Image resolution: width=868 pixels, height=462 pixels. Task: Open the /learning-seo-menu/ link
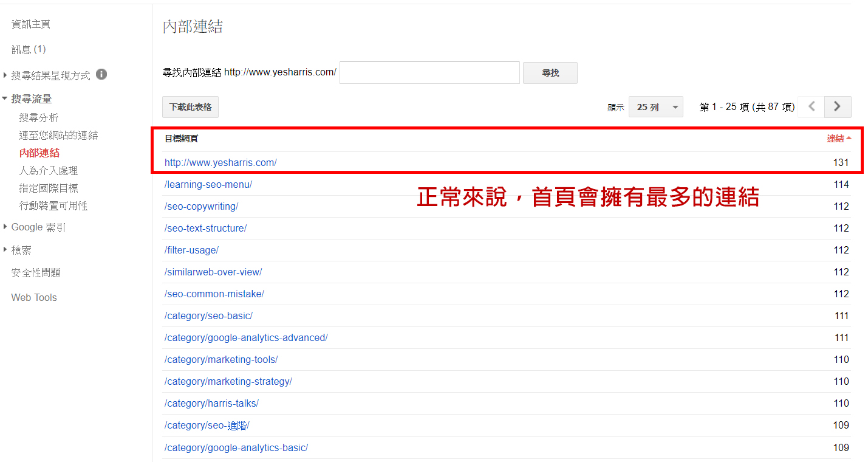click(x=208, y=185)
